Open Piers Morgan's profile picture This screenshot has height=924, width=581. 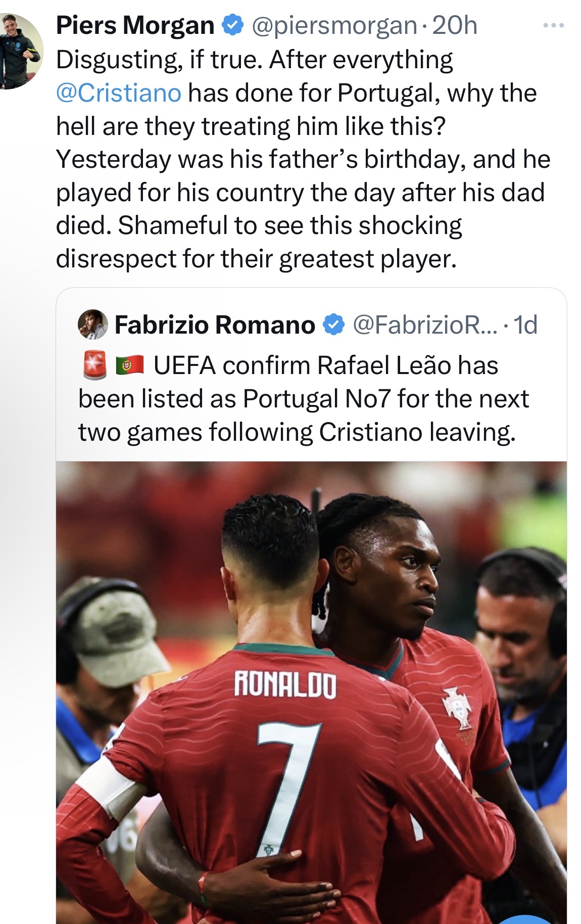[19, 51]
